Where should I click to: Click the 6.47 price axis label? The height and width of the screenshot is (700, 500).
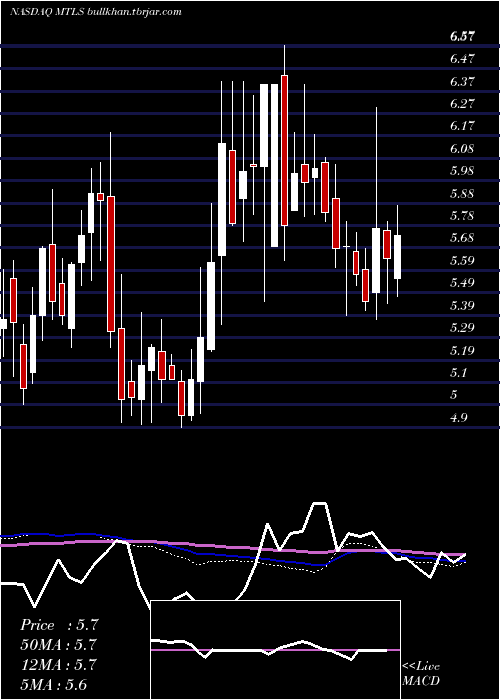pyautogui.click(x=462, y=59)
